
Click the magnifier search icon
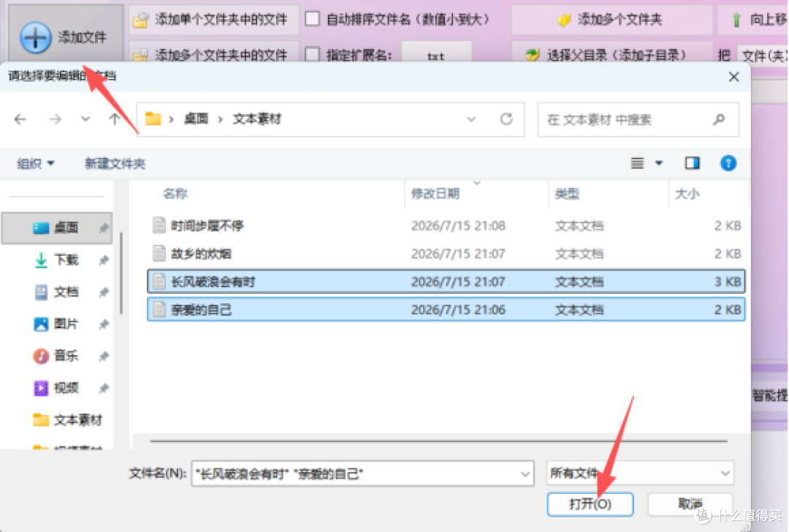pyautogui.click(x=719, y=119)
